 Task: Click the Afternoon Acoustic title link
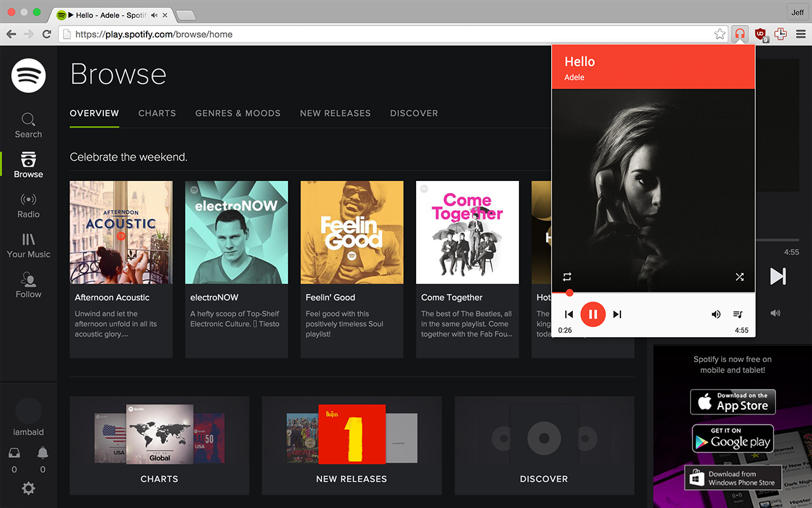112,297
